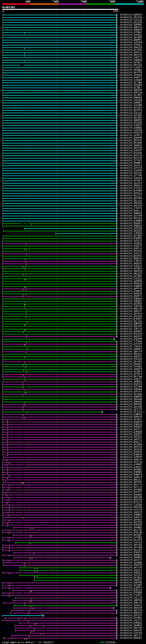Select the UniRef100_Q94C01 label

[131, 52]
